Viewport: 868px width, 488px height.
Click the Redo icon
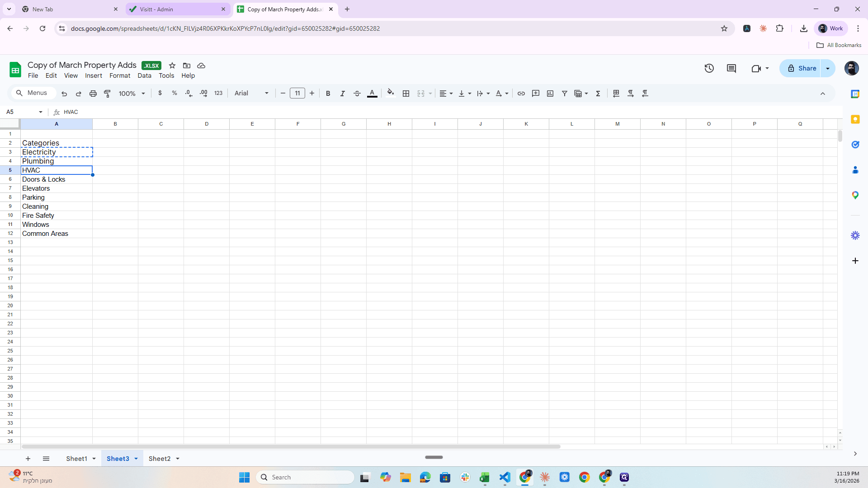(79, 94)
